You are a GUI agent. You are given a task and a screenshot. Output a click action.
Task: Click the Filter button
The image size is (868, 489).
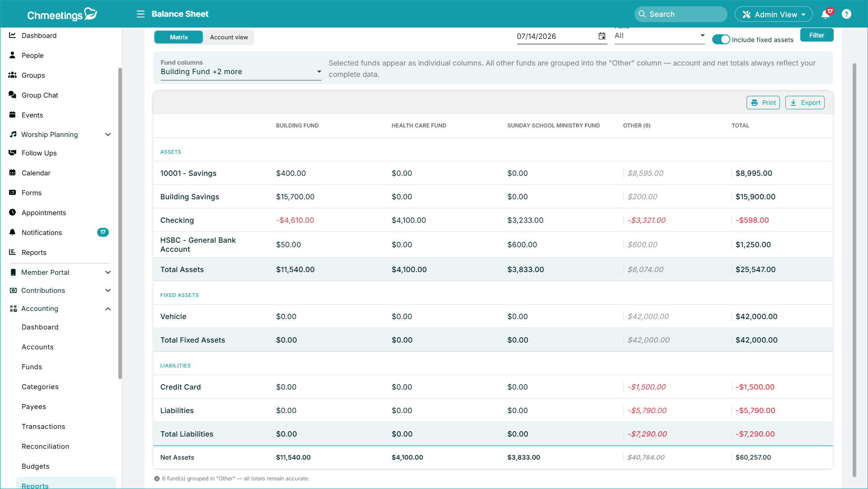coord(817,35)
